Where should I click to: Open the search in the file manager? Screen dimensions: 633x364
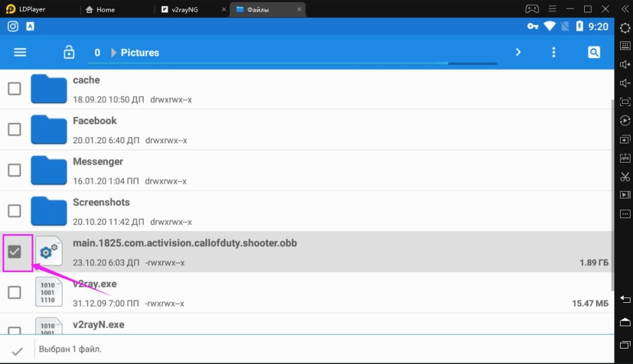(593, 53)
